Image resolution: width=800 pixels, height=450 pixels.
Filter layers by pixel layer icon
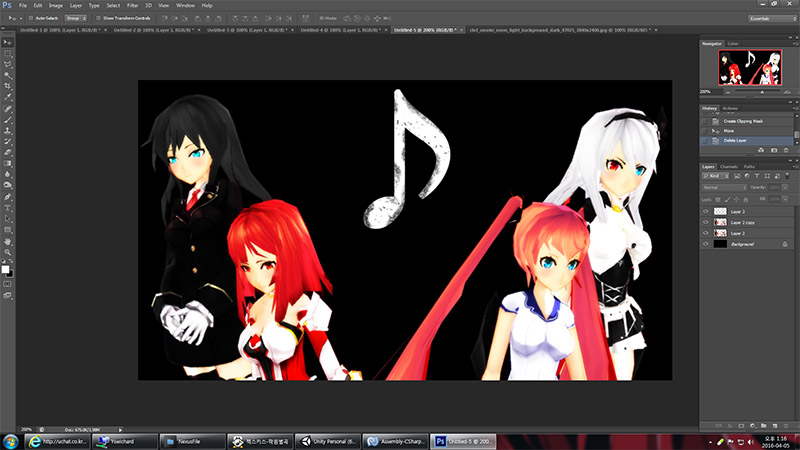pyautogui.click(x=737, y=176)
